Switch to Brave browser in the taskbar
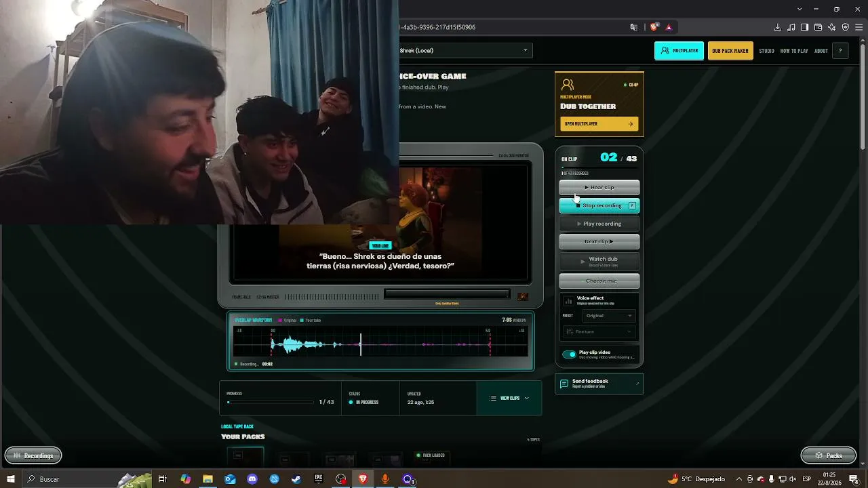 [x=363, y=479]
